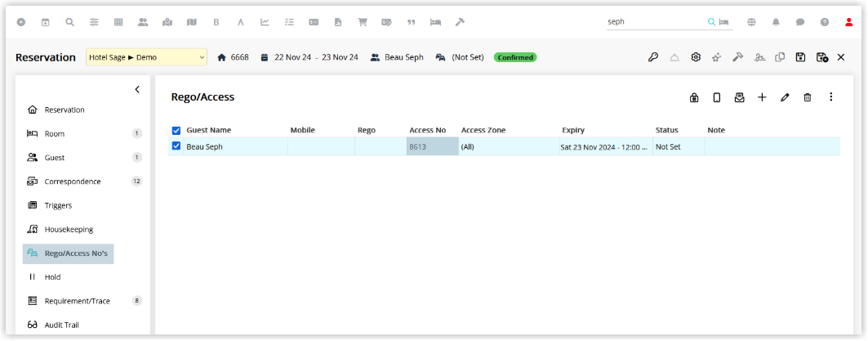Click the Expiry cell Sat 23 Nov 2024
Viewport: 868px width, 341px height.
pyautogui.click(x=606, y=147)
